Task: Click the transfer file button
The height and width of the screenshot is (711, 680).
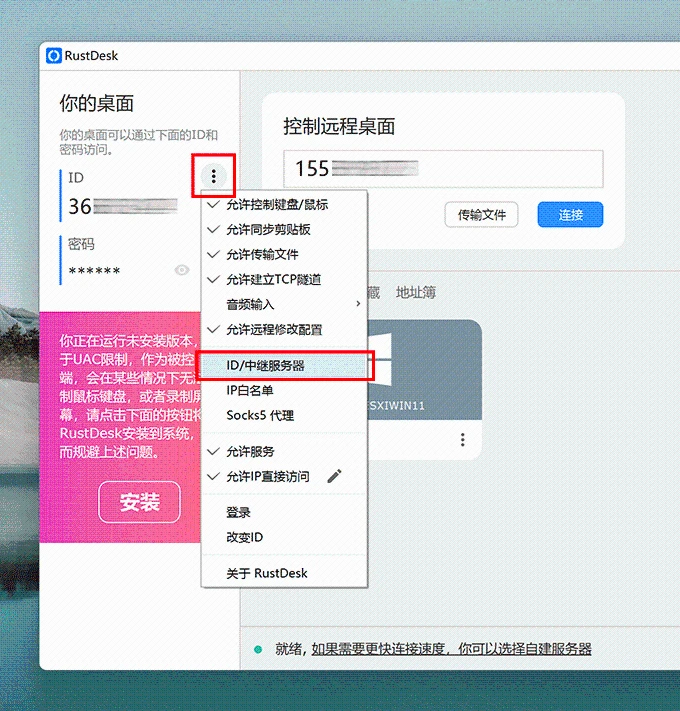Action: pyautogui.click(x=481, y=214)
